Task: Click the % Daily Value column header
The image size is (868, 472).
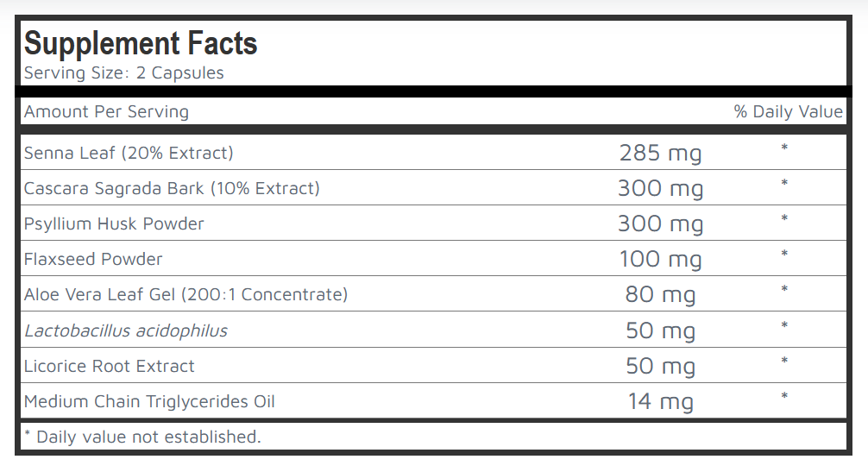Action: tap(788, 111)
